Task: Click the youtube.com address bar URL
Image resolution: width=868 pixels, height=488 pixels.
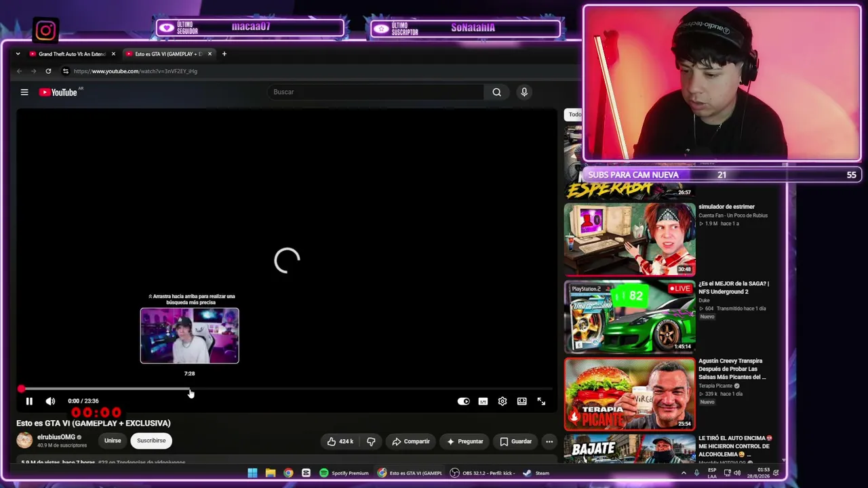Action: point(136,71)
